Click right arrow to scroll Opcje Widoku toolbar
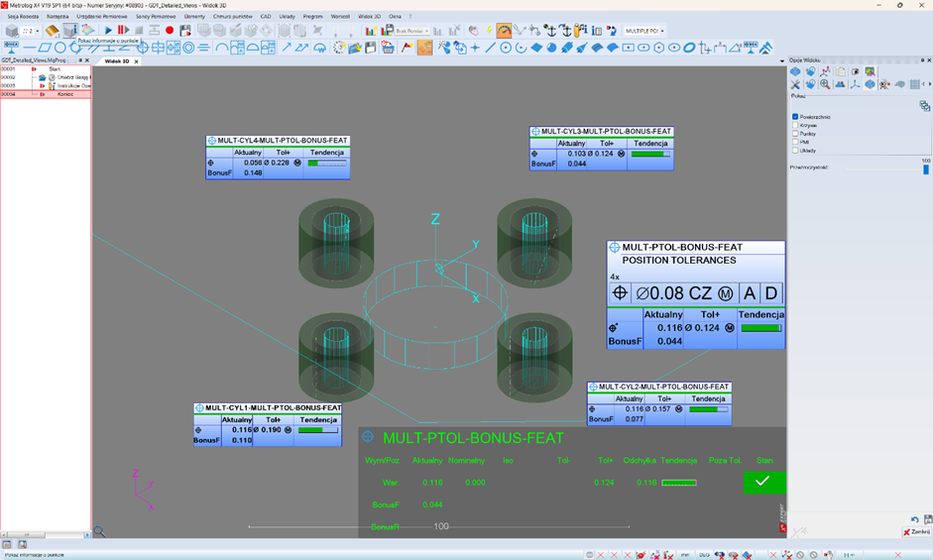This screenshot has width=933, height=560. tap(929, 84)
